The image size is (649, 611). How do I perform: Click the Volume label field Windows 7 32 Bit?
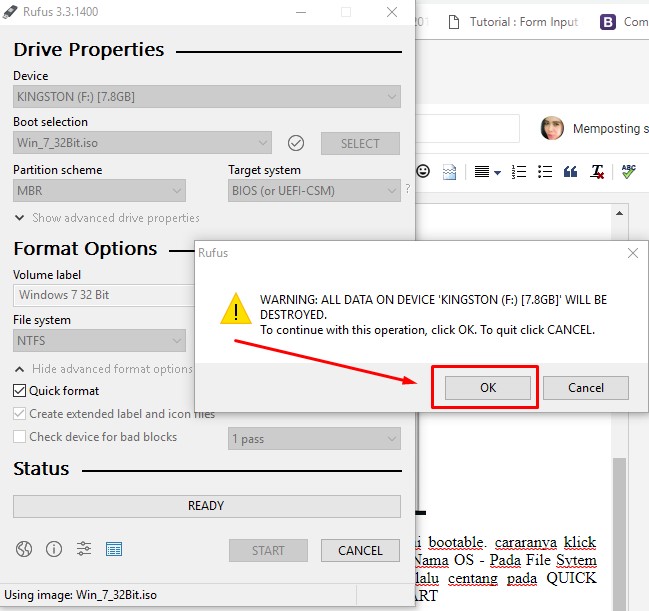[104, 295]
